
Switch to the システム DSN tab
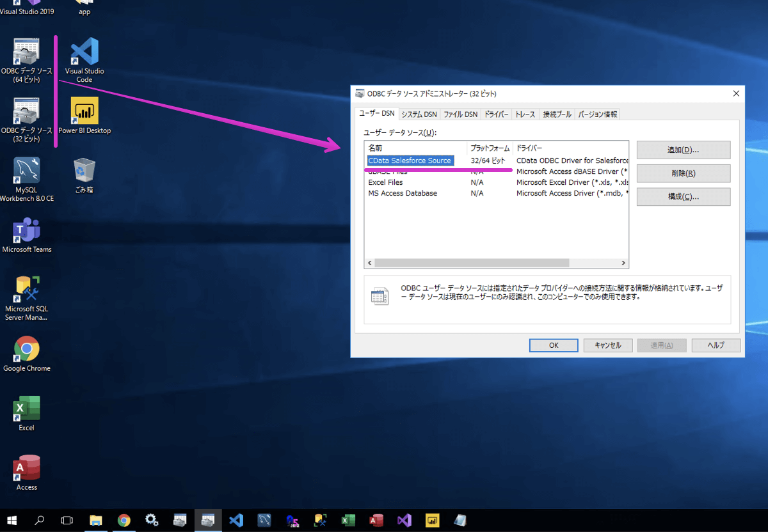coord(419,114)
